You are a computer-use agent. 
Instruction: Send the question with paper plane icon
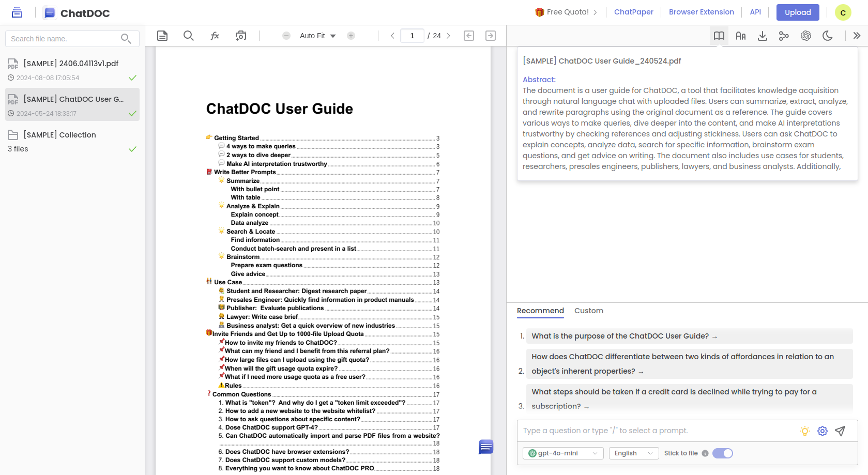(x=840, y=431)
